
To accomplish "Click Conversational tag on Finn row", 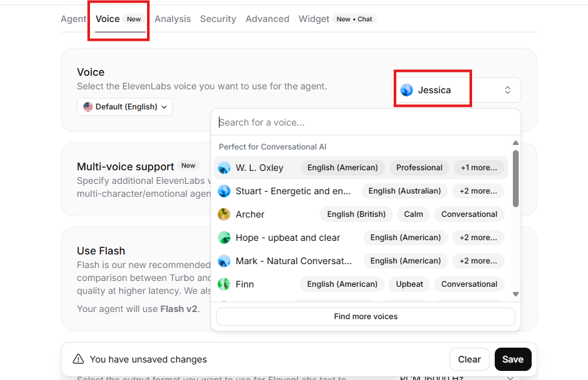I will 469,284.
